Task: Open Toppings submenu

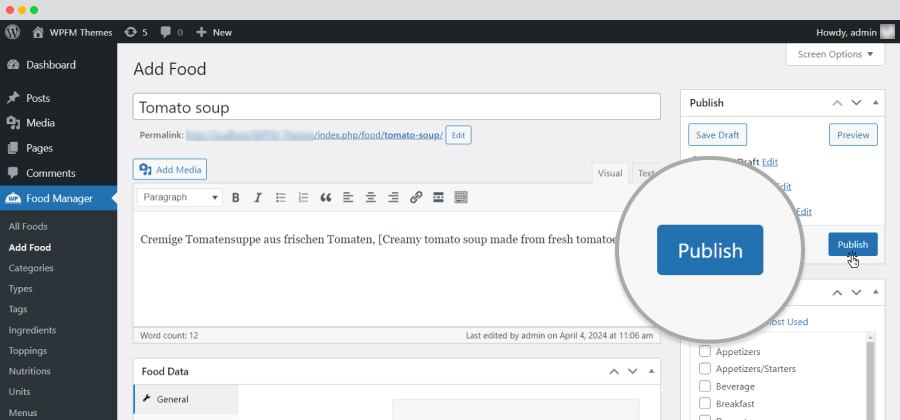Action: click(x=28, y=351)
